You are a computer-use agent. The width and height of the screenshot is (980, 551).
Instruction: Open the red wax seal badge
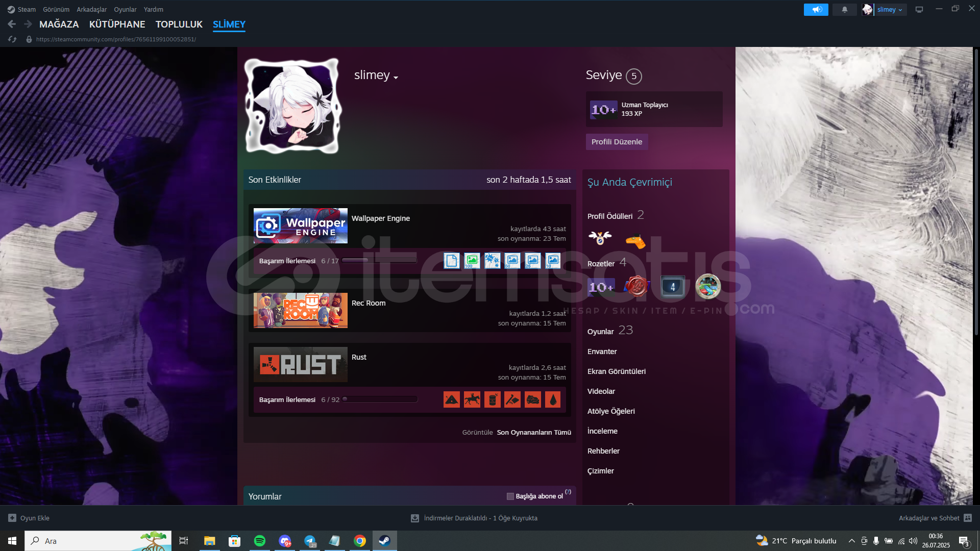(636, 286)
